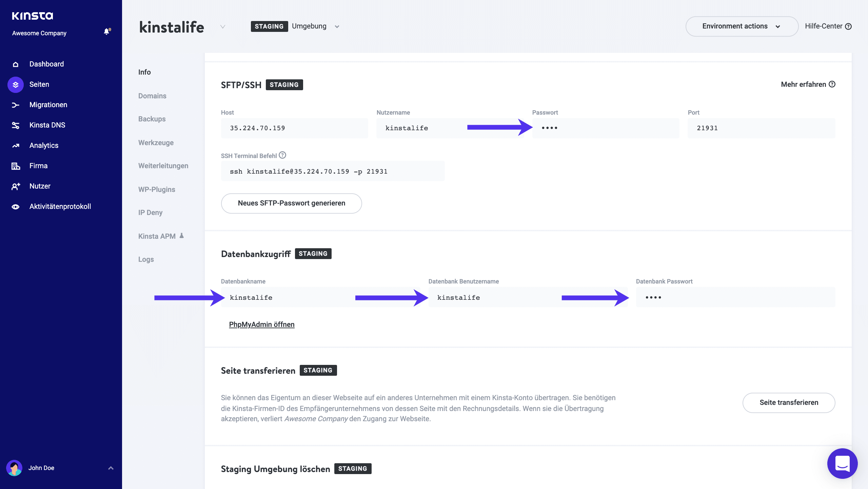The image size is (868, 489).
Task: Click the Seite transferieren button
Action: coord(789,403)
